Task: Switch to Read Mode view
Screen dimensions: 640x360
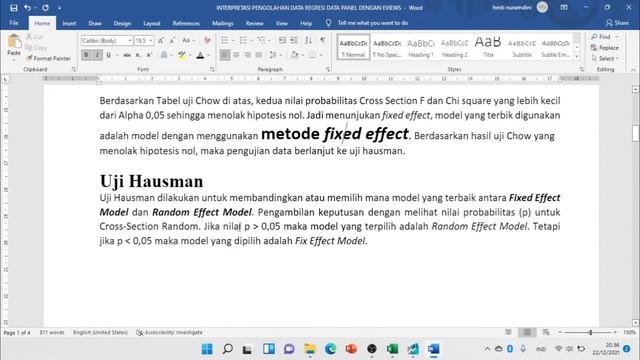Action: [x=508, y=332]
